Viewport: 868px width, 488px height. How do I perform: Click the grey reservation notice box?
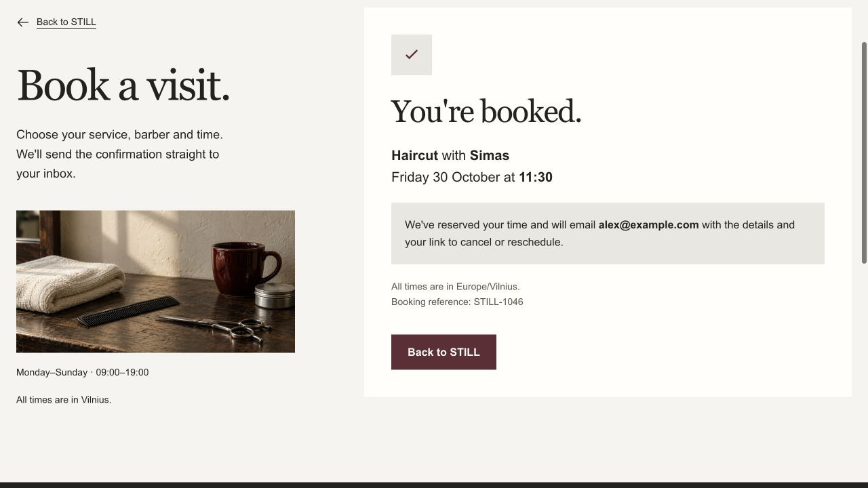[608, 233]
